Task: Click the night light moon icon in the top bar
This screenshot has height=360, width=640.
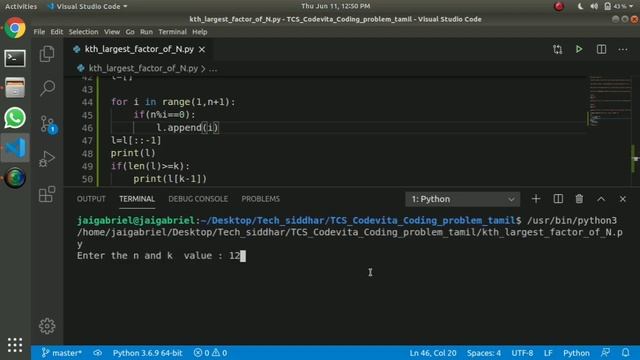Action: pyautogui.click(x=580, y=7)
